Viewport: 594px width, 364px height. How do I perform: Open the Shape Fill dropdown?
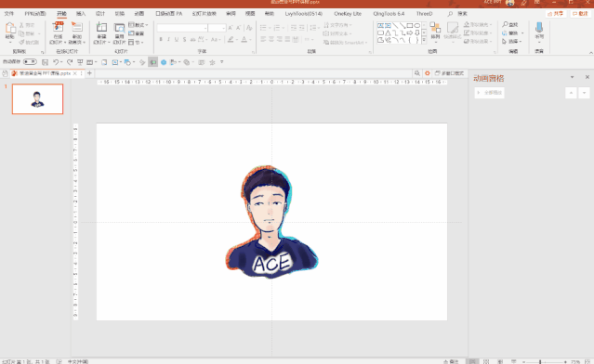478,24
